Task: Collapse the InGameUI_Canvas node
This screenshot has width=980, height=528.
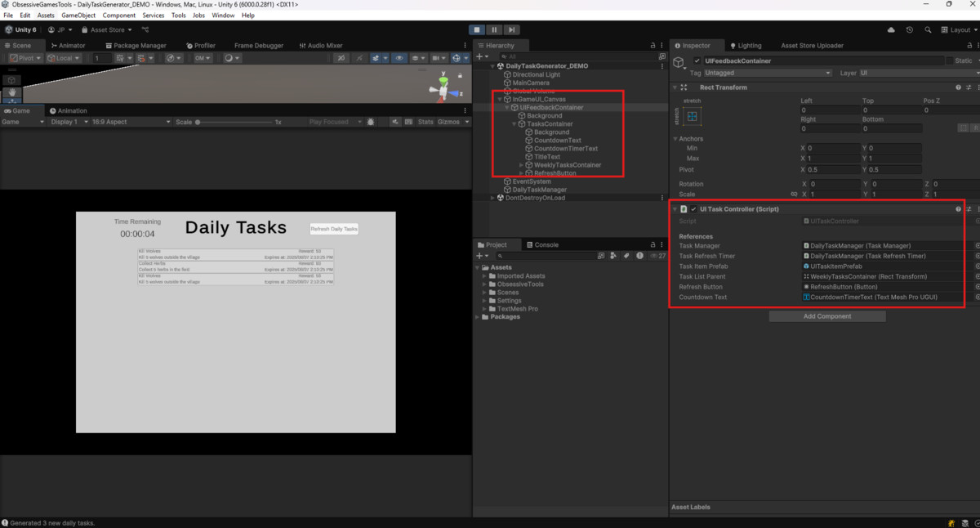Action: click(499, 99)
